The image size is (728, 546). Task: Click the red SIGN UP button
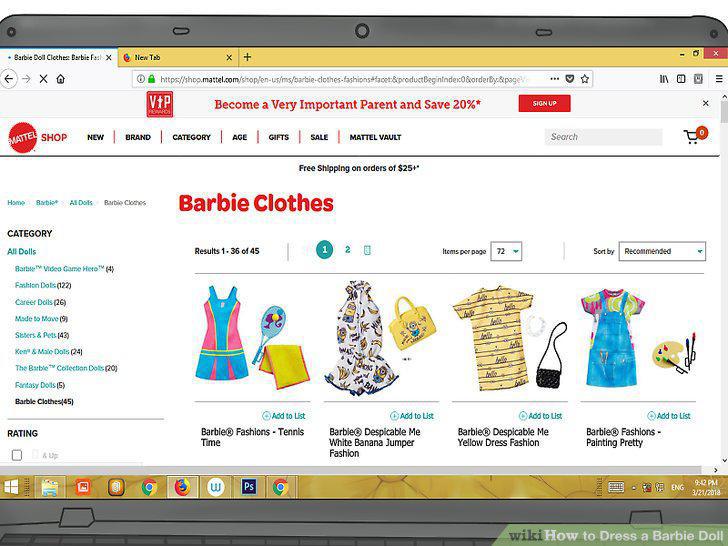click(545, 103)
